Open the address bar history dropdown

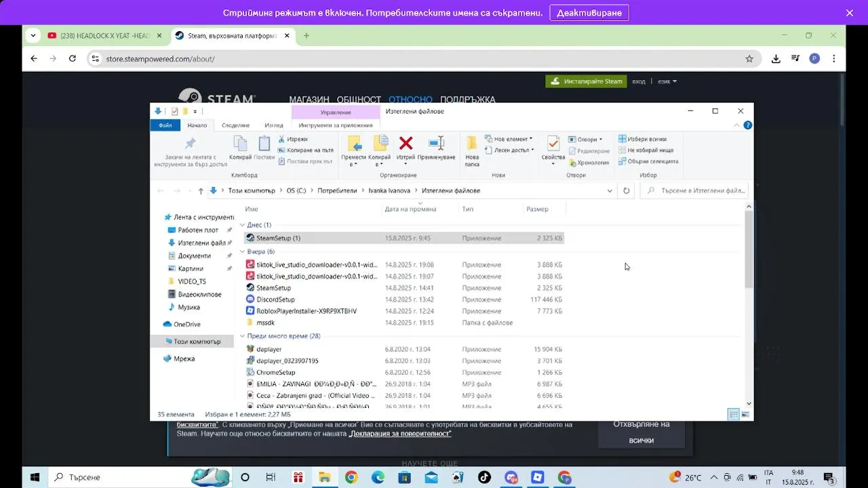tap(610, 191)
